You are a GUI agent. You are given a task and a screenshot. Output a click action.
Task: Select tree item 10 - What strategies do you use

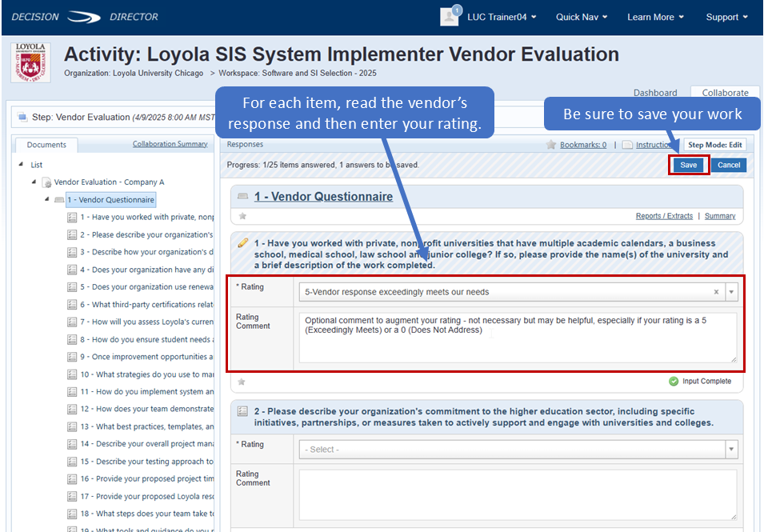pos(146,374)
